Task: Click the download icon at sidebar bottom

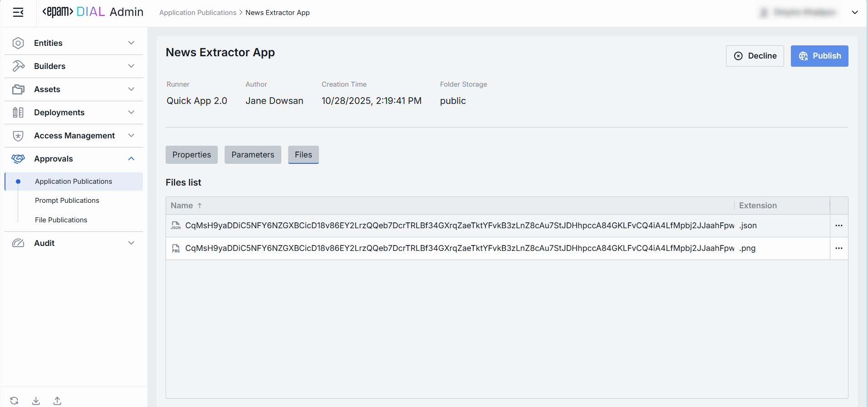Action: [x=36, y=401]
